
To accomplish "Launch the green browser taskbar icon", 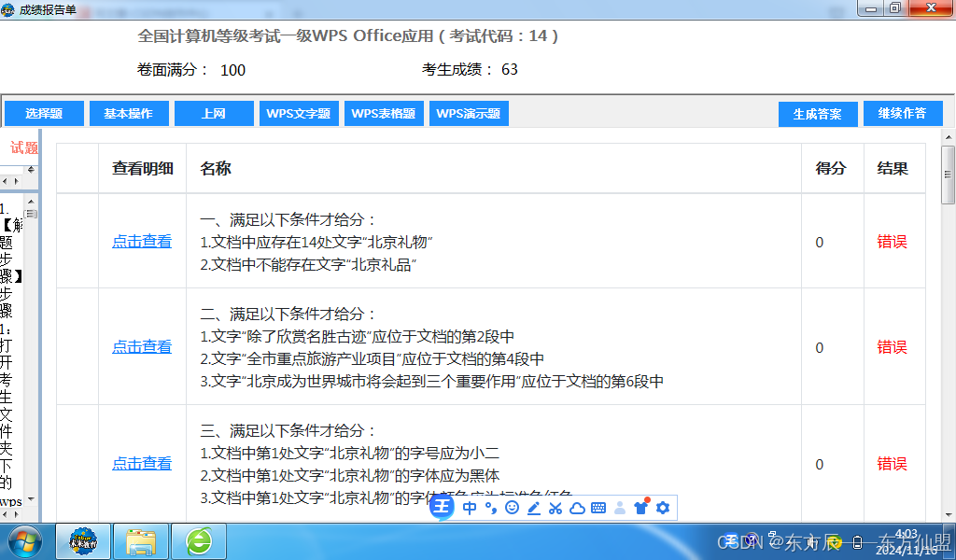I will tap(199, 541).
